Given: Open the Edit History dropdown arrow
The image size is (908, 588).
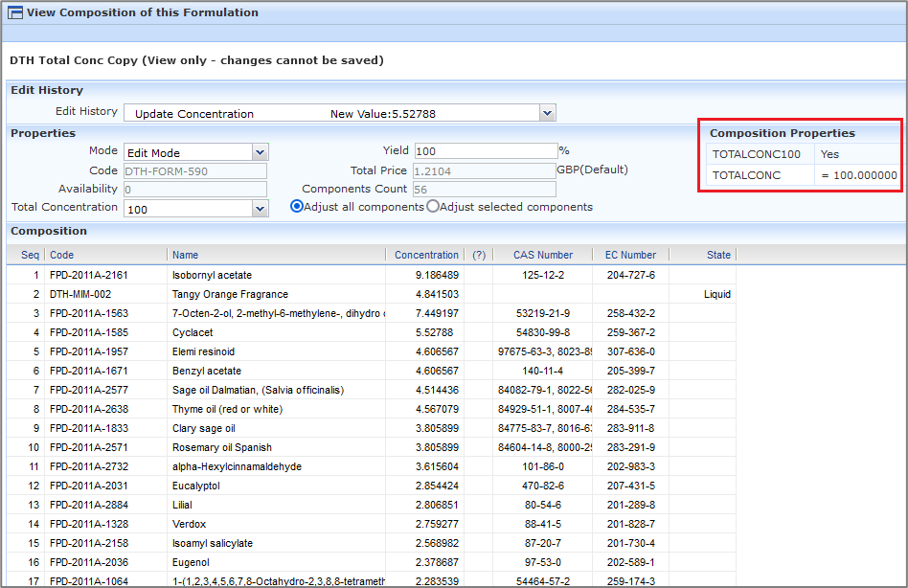Looking at the screenshot, I should 547,113.
